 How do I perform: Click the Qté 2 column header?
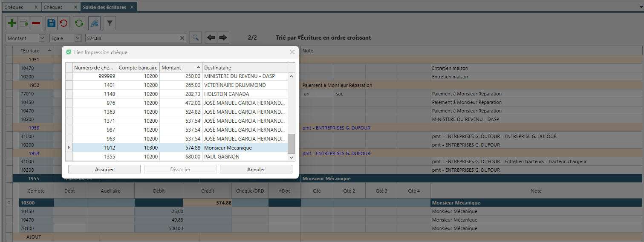(349, 191)
